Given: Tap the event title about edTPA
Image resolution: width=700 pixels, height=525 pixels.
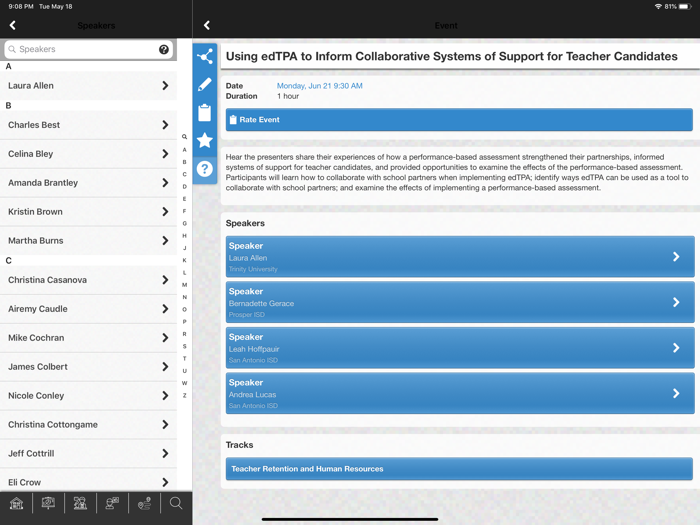Looking at the screenshot, I should click(x=451, y=56).
